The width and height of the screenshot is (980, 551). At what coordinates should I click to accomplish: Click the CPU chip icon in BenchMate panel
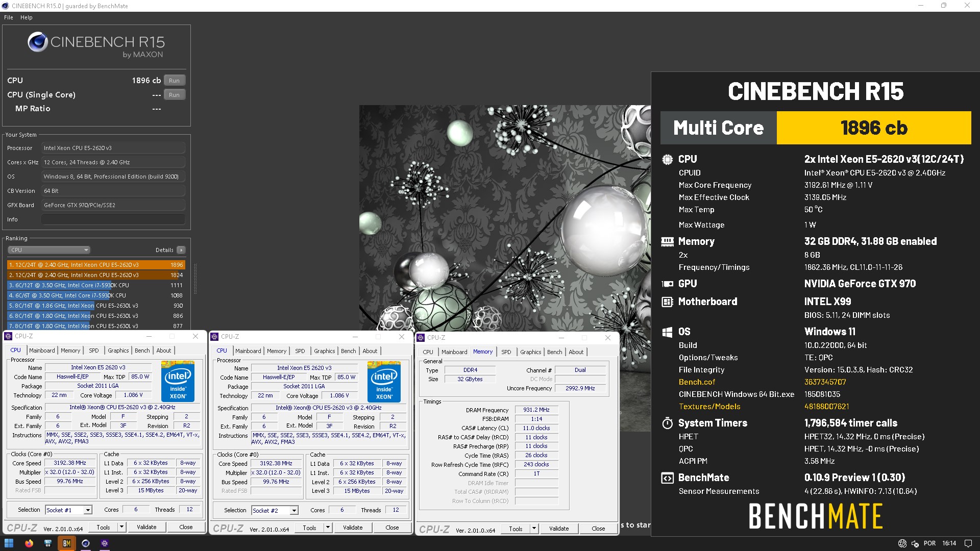[x=667, y=159]
